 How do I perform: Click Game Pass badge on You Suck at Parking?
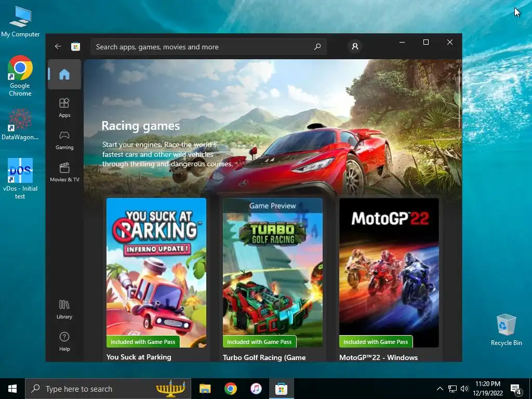click(x=143, y=342)
